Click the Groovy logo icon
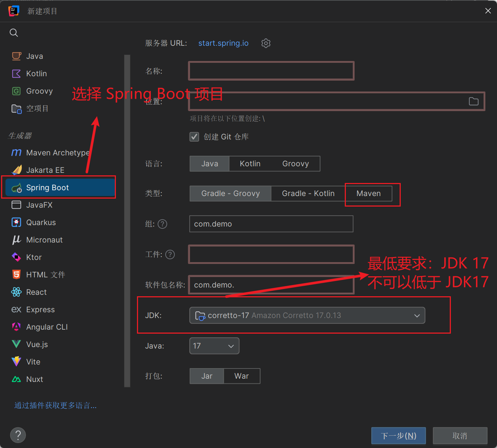497x448 pixels. pyautogui.click(x=16, y=91)
